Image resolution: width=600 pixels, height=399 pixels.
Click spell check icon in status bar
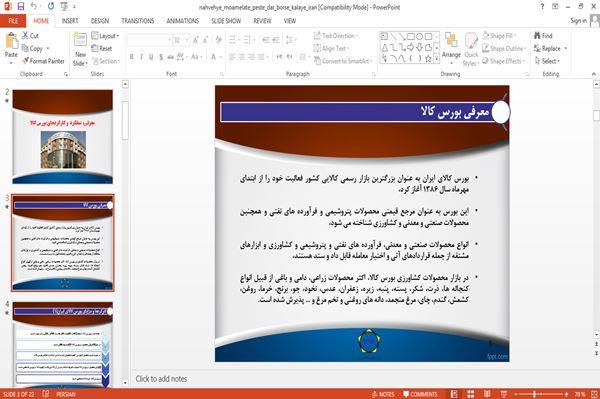tap(46, 394)
